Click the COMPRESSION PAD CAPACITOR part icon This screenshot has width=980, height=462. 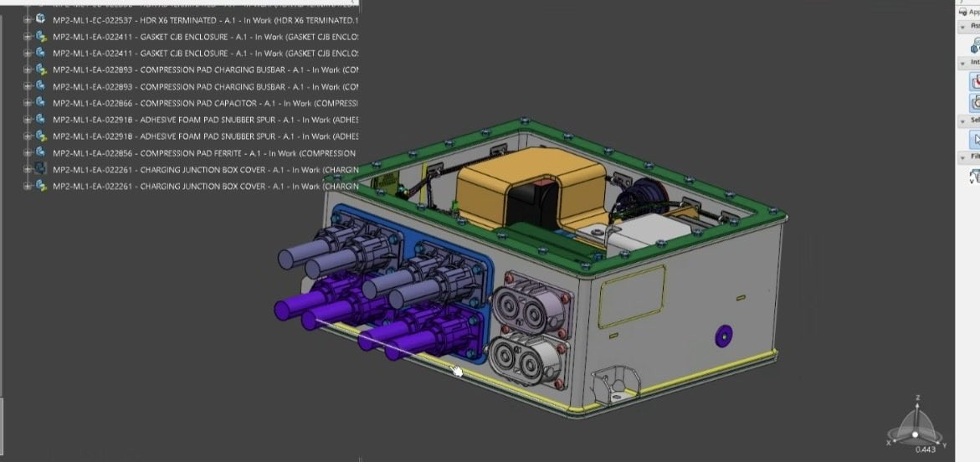click(41, 103)
